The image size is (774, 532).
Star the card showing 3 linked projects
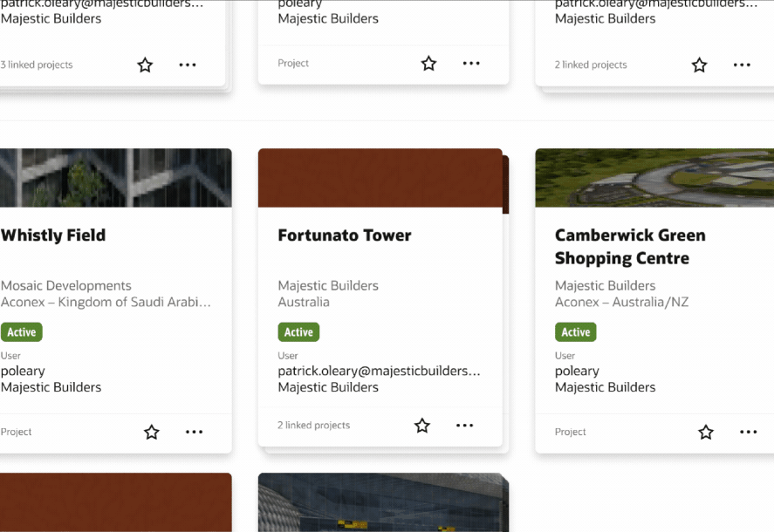pos(145,65)
